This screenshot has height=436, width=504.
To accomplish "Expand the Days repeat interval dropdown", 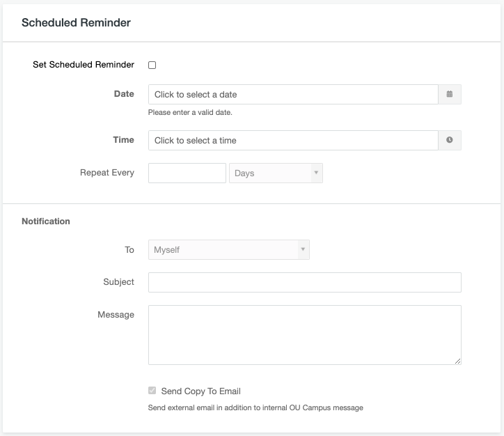I will [x=276, y=173].
